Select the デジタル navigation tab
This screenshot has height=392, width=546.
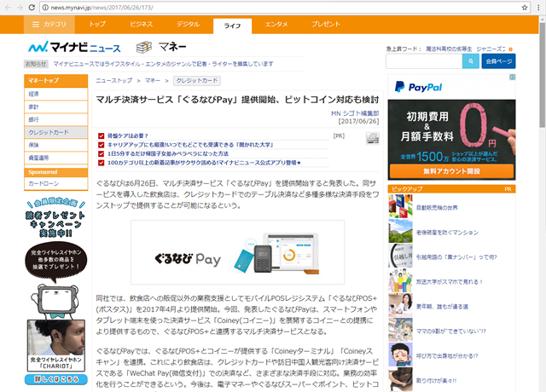coord(188,25)
